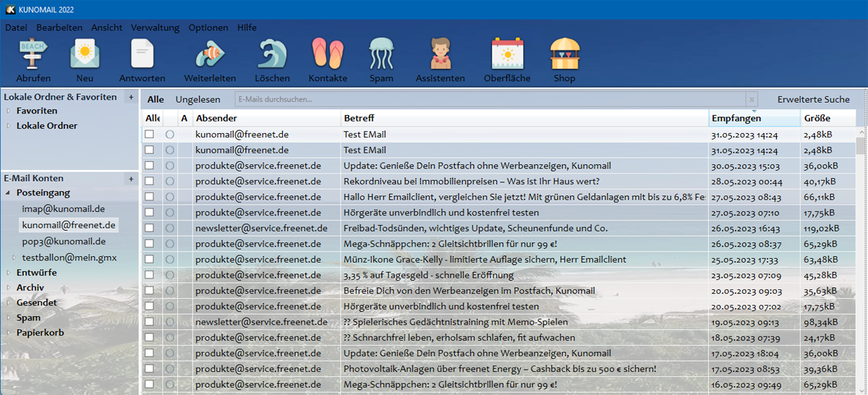The width and height of the screenshot is (868, 395).
Task: Show Alle emails filter
Action: point(156,99)
